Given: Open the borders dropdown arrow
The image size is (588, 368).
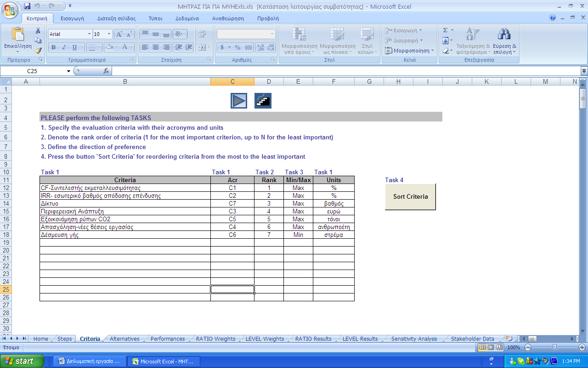Looking at the screenshot, I should click(100, 47).
